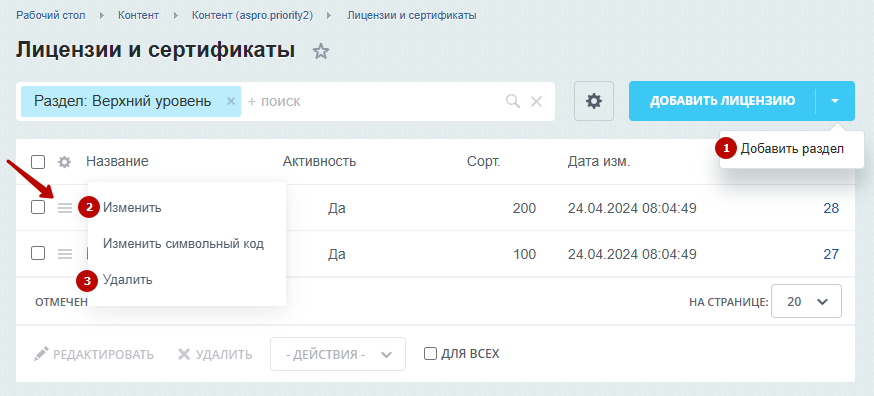Choose Удалить in the context menu
Viewport: 874px width, 396px height.
128,280
